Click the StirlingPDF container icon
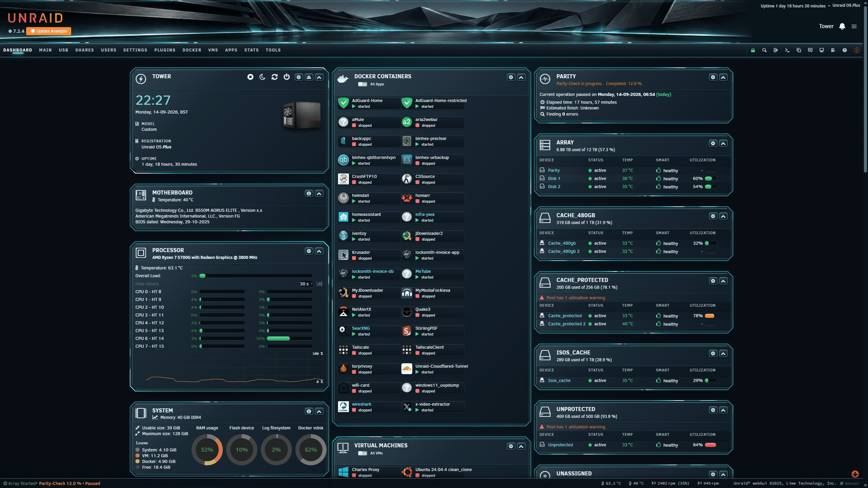 407,331
